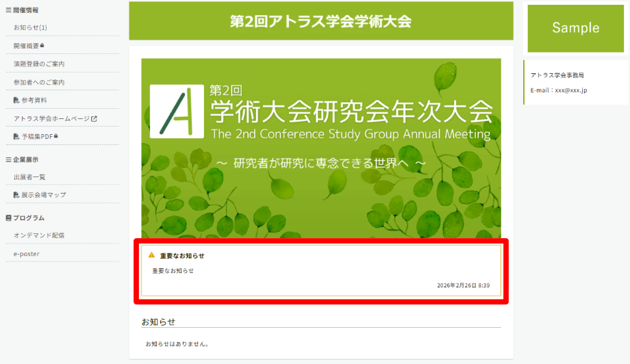Click the 企業展示 section heading
Viewport: 630px width, 364px height.
(x=26, y=159)
